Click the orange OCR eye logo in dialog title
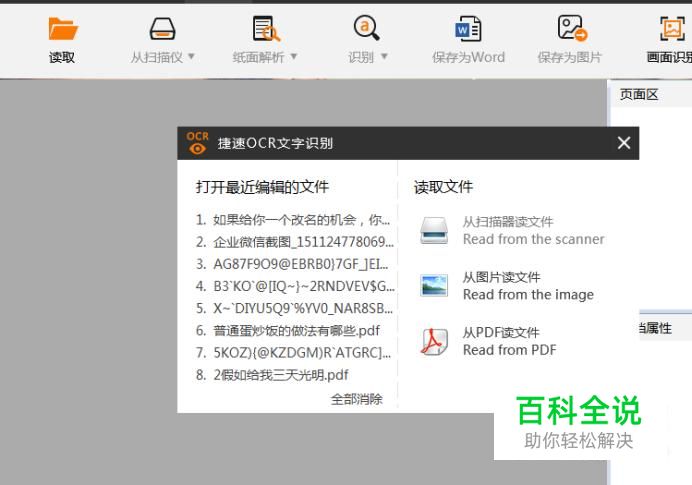692x485 pixels. (197, 143)
